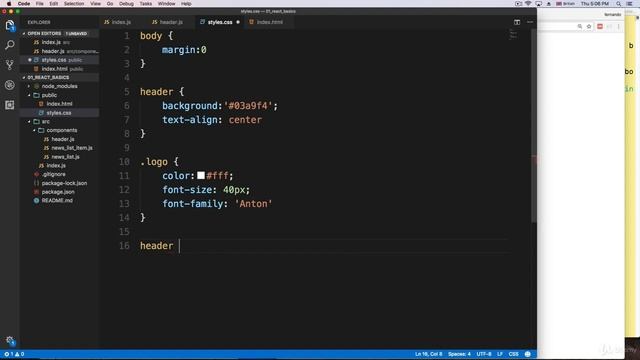This screenshot has height=360, width=640.
Task: Open news_list_item.js file
Action: pos(60,148)
